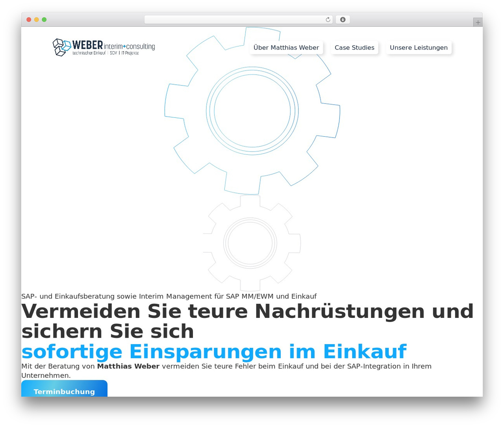Click the browser reload icon

pos(328,20)
